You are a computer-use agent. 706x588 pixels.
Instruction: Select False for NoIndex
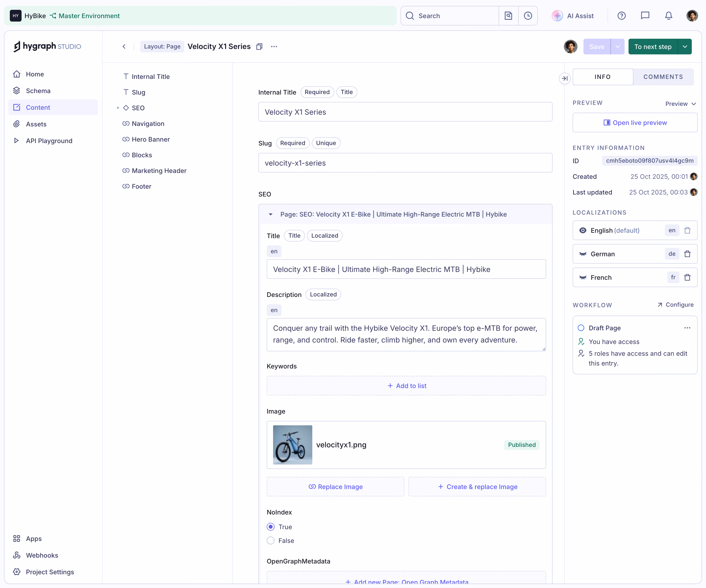271,541
